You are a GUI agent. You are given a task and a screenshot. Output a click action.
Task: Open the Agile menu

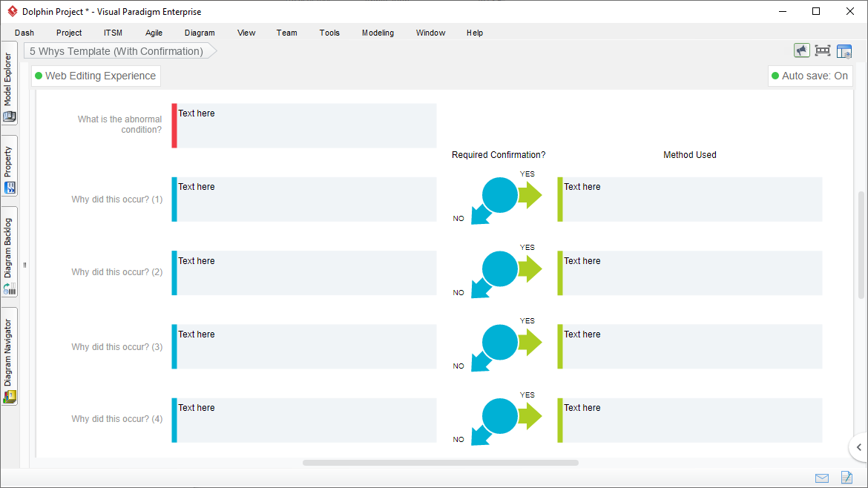(154, 33)
